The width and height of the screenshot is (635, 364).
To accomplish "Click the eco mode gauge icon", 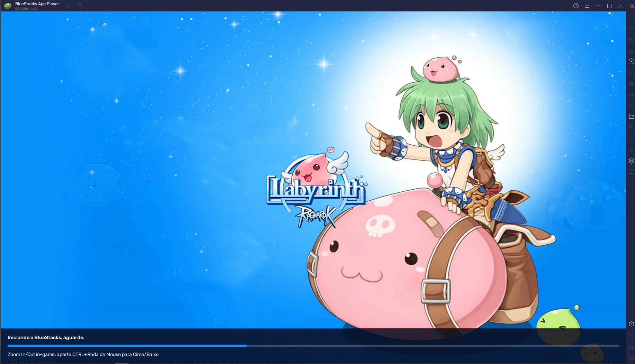I will coord(632,172).
